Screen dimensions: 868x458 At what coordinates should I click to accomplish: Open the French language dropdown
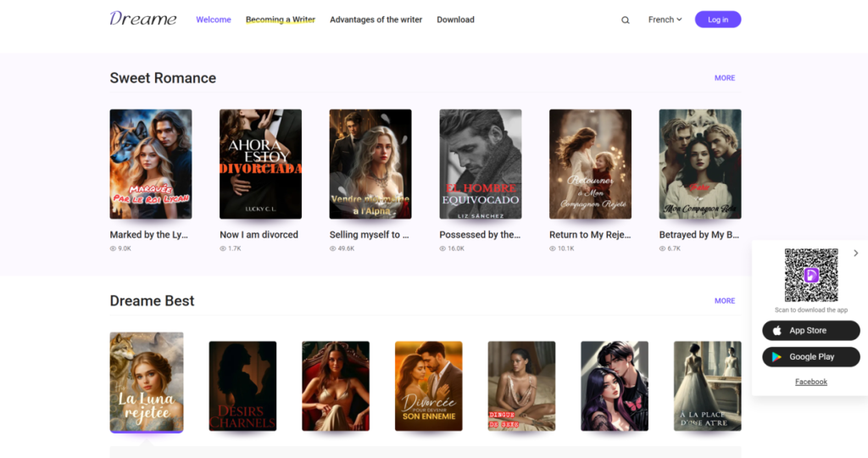665,20
